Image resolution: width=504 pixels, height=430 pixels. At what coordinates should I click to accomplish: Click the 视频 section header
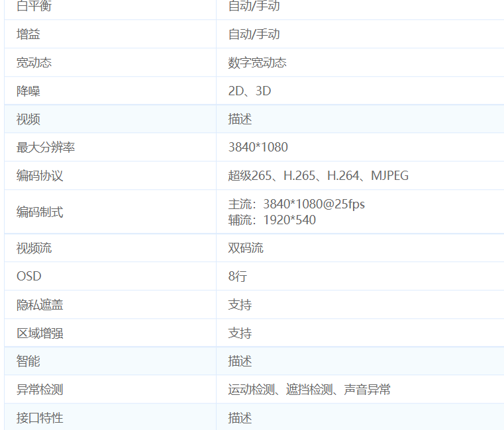(28, 119)
